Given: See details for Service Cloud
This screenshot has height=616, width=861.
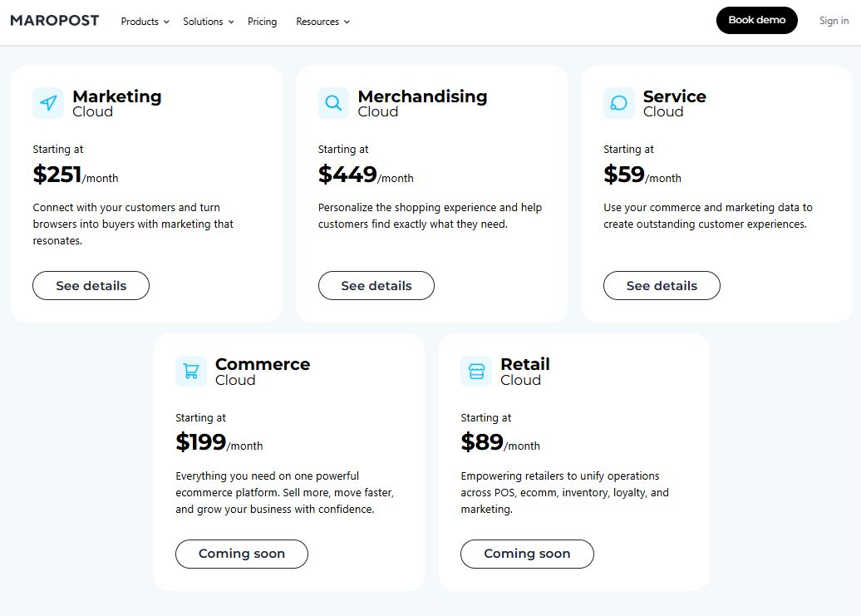Looking at the screenshot, I should (x=662, y=285).
